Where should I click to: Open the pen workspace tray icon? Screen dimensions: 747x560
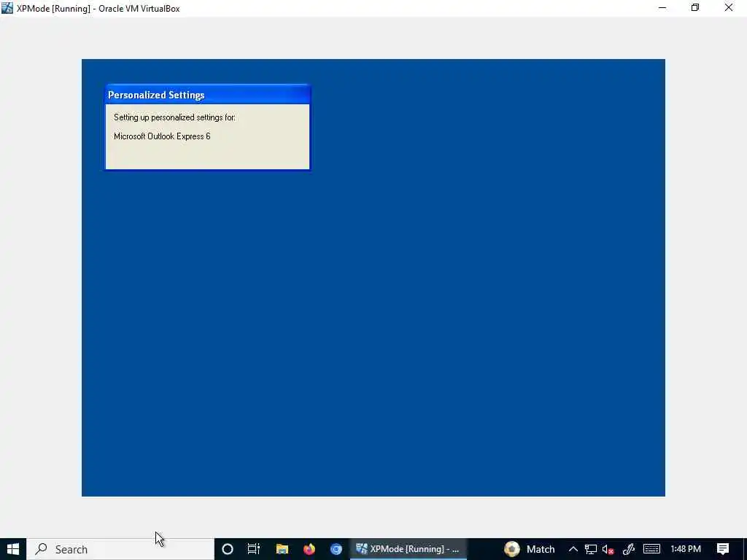coord(629,549)
